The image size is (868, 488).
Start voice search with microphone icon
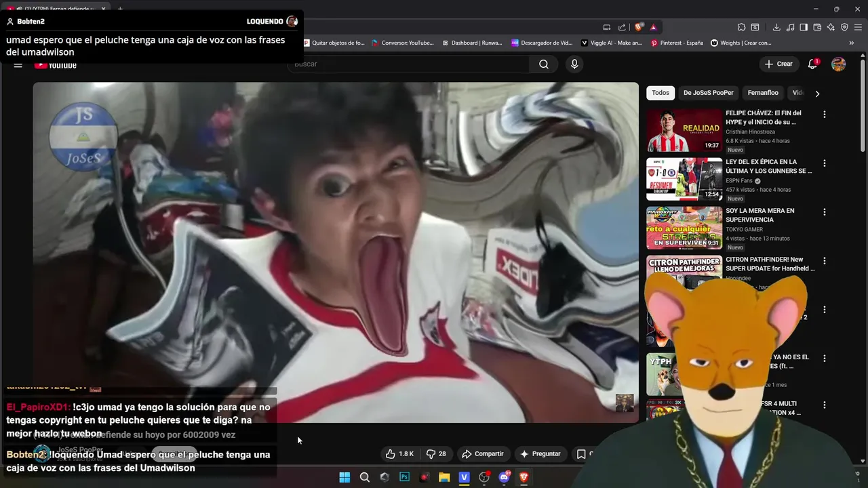pos(574,64)
